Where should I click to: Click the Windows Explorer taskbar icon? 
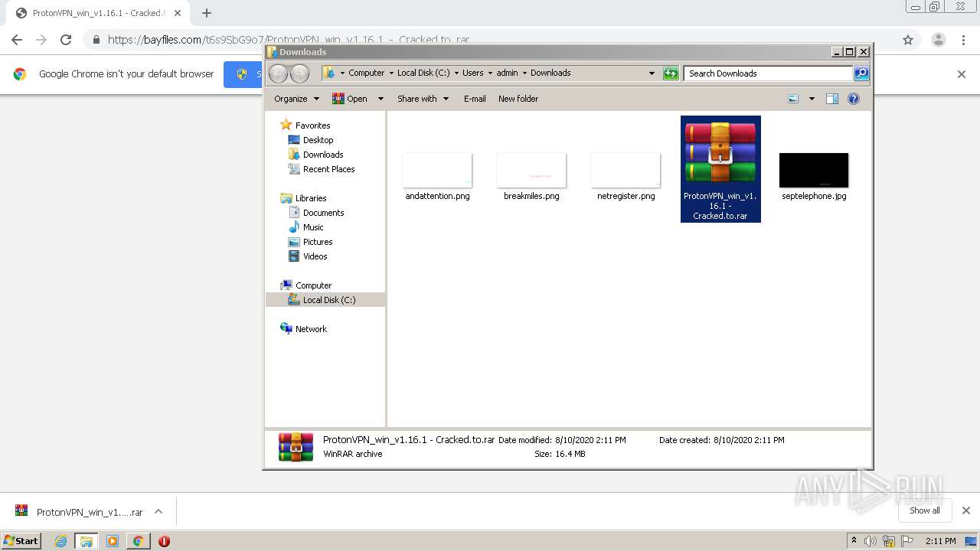coord(87,541)
